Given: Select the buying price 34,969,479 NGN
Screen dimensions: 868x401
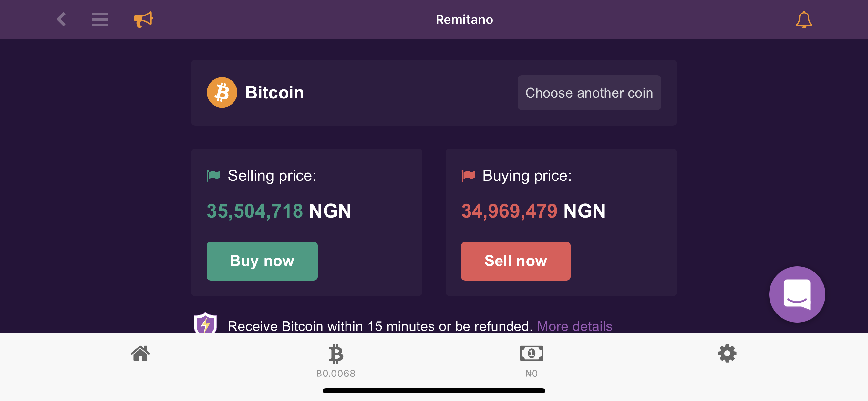Looking at the screenshot, I should pos(534,211).
